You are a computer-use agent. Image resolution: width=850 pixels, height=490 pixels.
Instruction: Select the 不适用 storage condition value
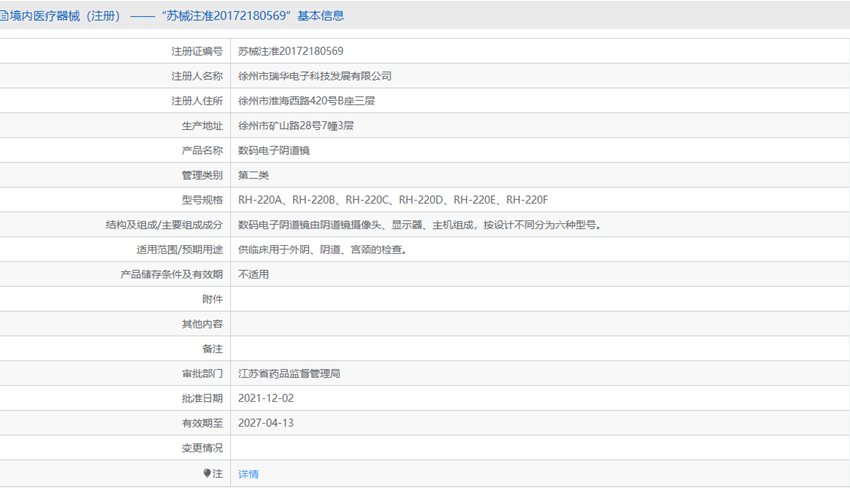coord(253,274)
